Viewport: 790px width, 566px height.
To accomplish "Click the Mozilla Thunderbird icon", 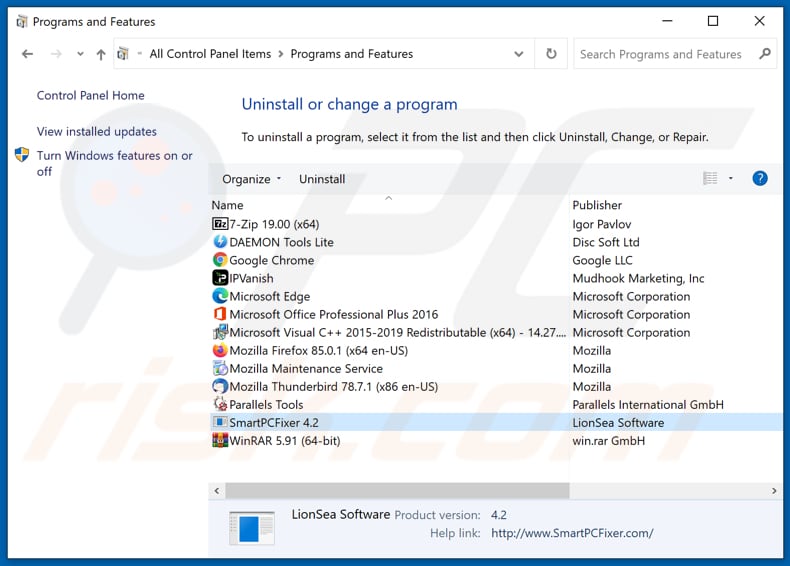I will (x=220, y=387).
